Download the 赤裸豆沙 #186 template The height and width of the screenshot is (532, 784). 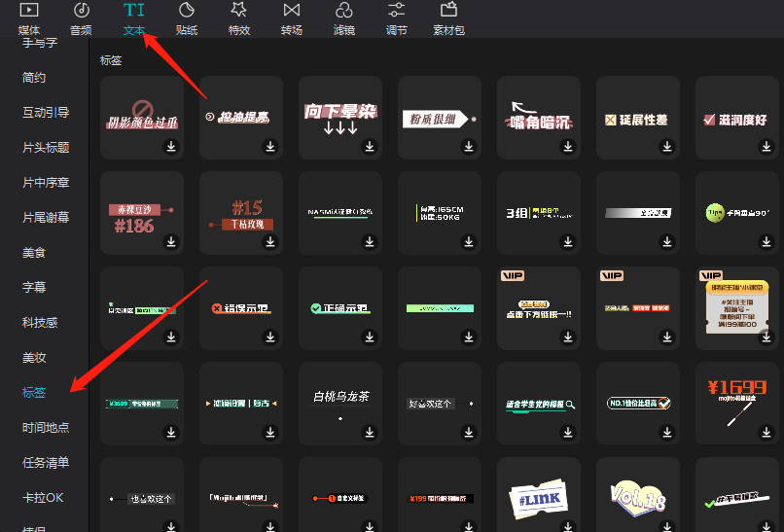tap(171, 241)
